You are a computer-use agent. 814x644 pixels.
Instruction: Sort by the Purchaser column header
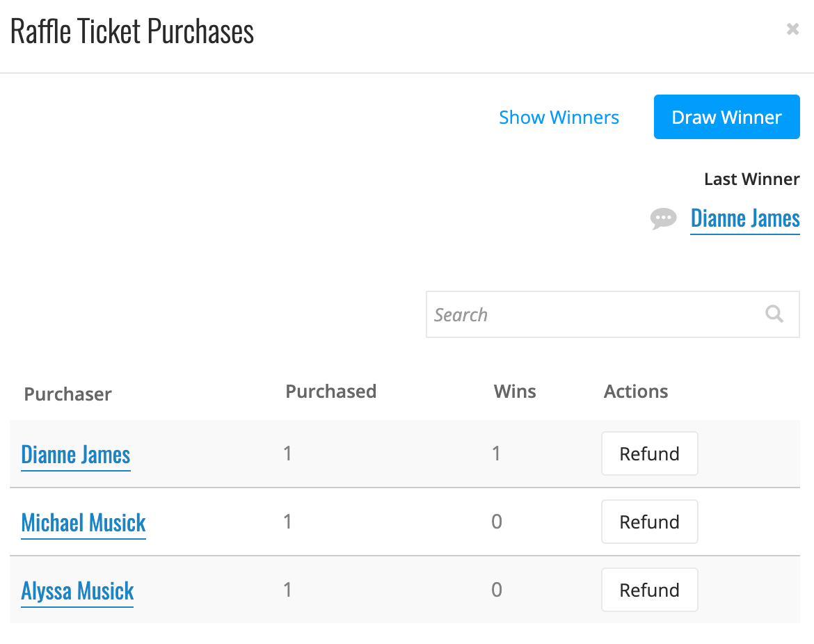coord(68,394)
